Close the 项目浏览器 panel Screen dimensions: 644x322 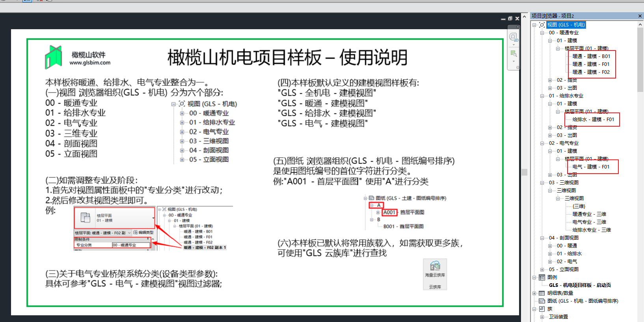[640, 16]
